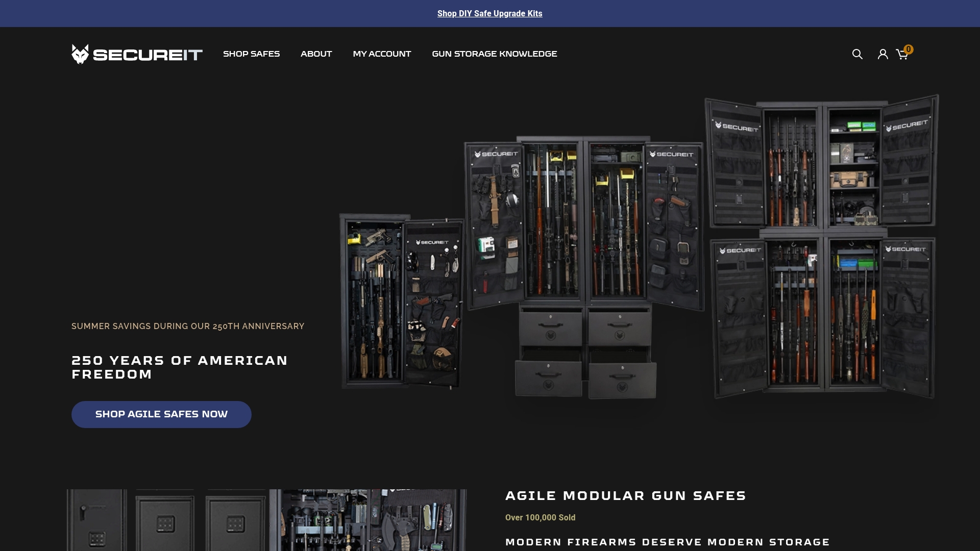Screen dimensions: 980x551
Task: Click the Shop Agile Safes Now button
Action: (x=161, y=414)
